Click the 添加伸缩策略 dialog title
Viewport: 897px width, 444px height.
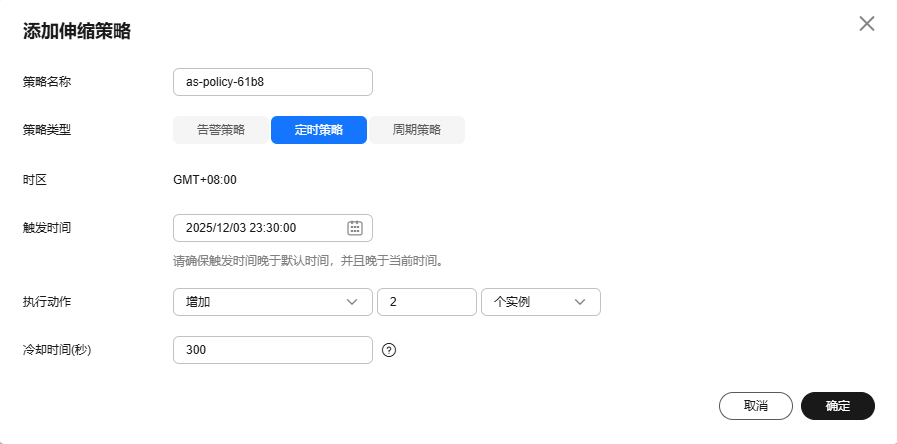[77, 31]
